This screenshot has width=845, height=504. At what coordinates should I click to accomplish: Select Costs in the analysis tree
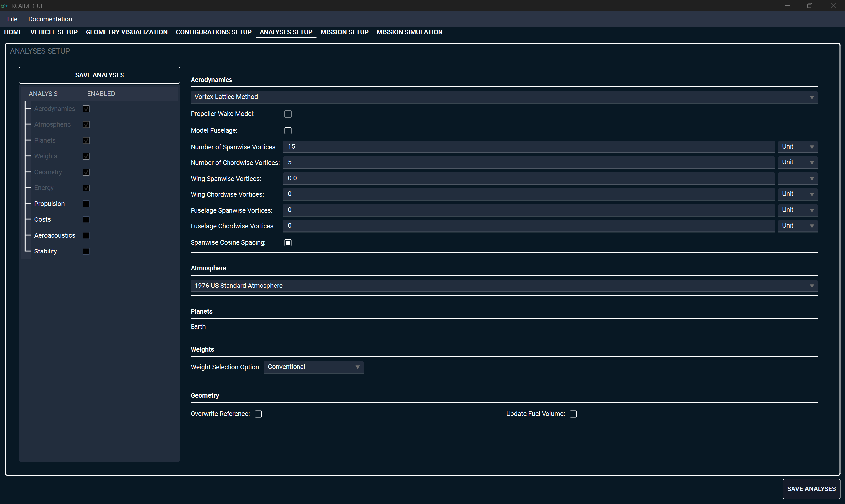click(43, 220)
